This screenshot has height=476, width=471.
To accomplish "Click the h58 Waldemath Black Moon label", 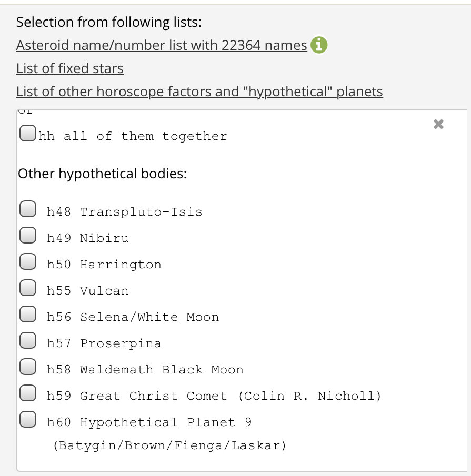I will tap(145, 369).
